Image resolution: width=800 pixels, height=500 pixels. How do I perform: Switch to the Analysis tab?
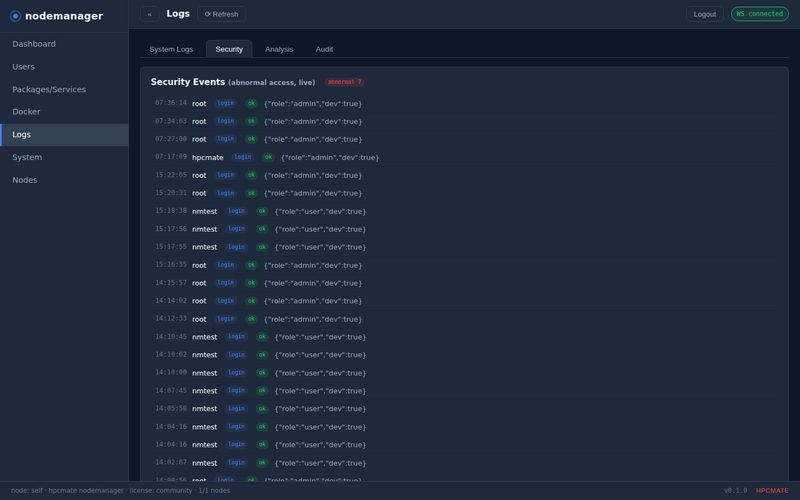click(x=279, y=49)
